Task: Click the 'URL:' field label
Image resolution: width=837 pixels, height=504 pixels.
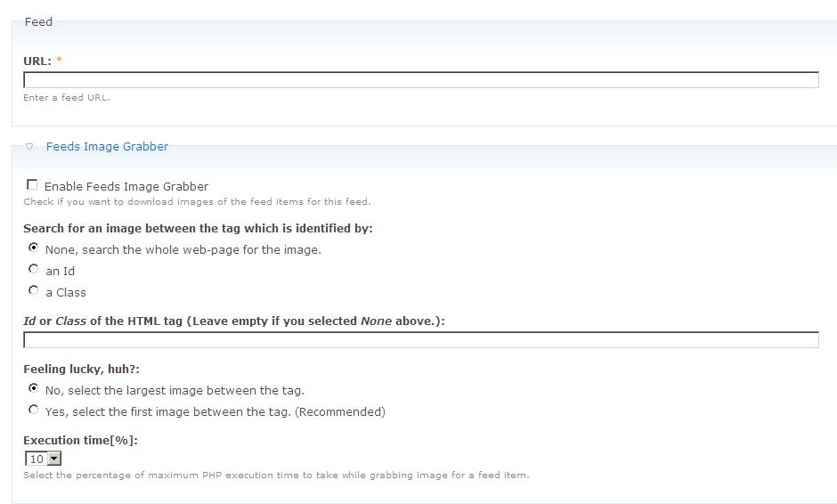Action: (x=37, y=61)
